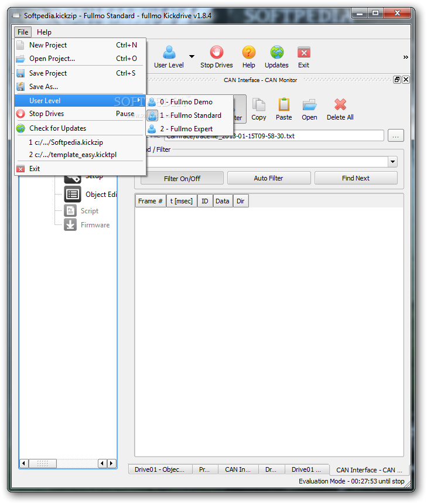The image size is (427, 504).
Task: Click the Stop Drives toolbar icon
Action: click(x=217, y=52)
